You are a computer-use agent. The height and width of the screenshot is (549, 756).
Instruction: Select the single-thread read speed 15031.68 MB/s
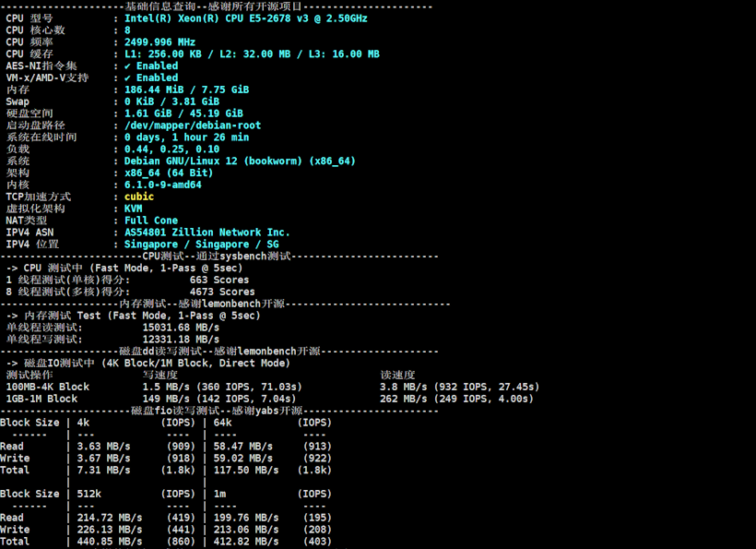coord(181,328)
